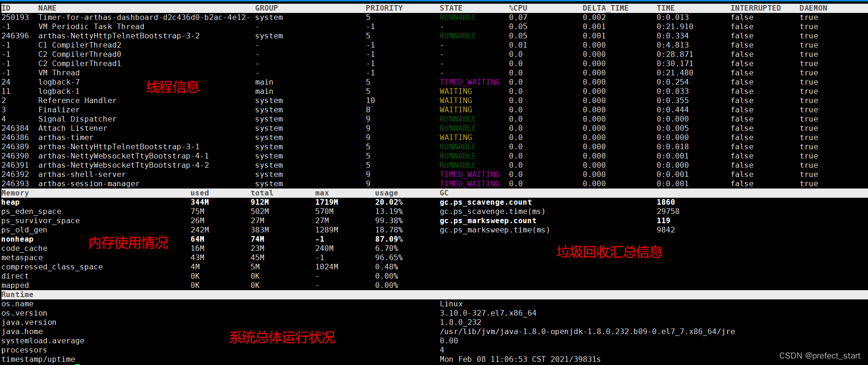This screenshot has width=868, height=365.
Task: Click the systemload.average label
Action: click(x=43, y=341)
